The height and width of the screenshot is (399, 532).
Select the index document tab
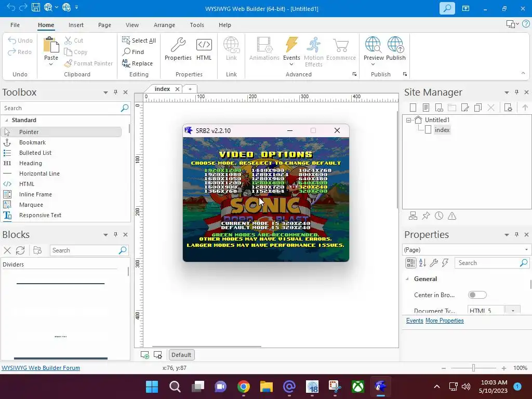point(162,89)
